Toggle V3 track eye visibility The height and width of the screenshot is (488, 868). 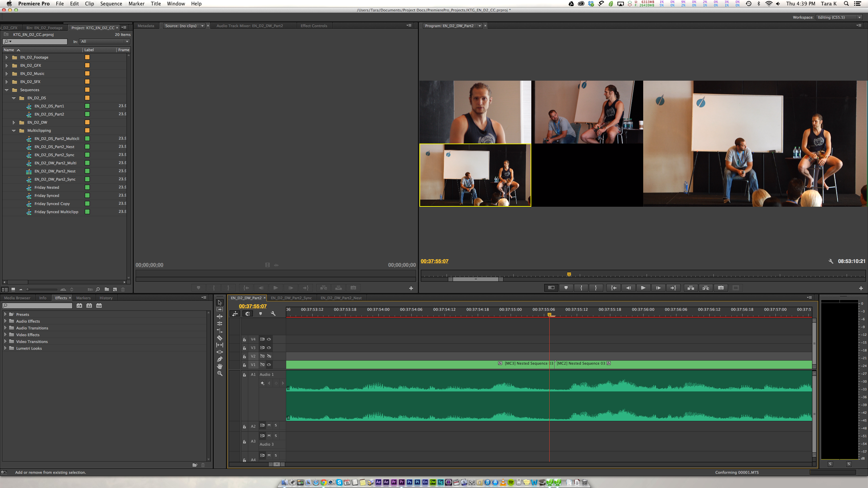tap(269, 348)
